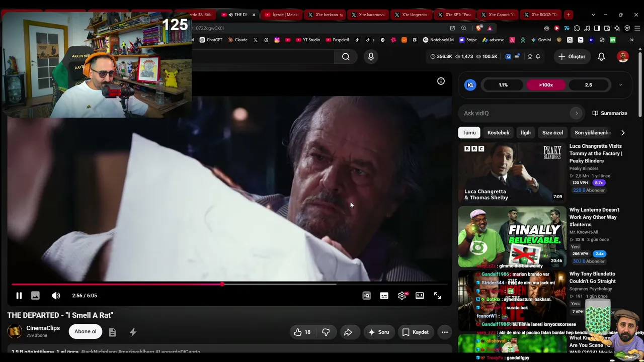
Task: Open the vidIQ button in player controls
Action: [367, 296]
